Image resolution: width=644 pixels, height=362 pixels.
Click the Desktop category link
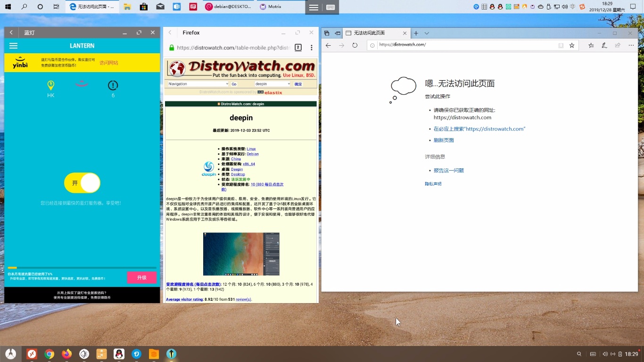pyautogui.click(x=238, y=174)
